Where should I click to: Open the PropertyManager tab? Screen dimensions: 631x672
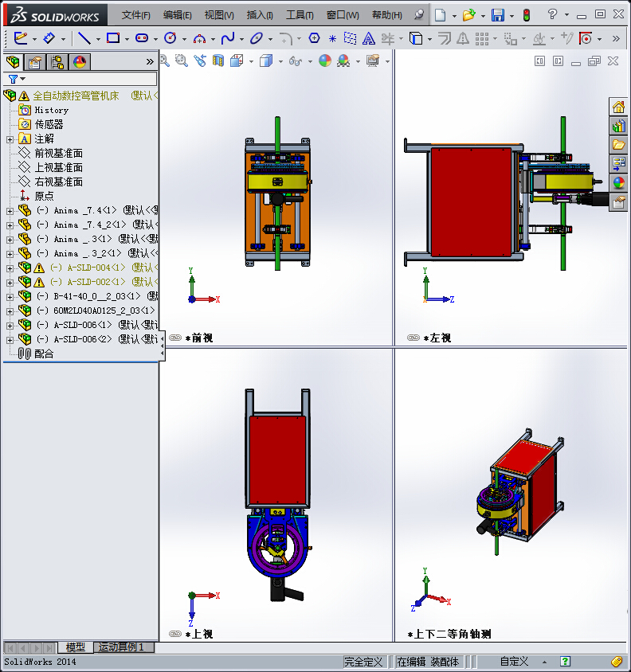(x=35, y=63)
